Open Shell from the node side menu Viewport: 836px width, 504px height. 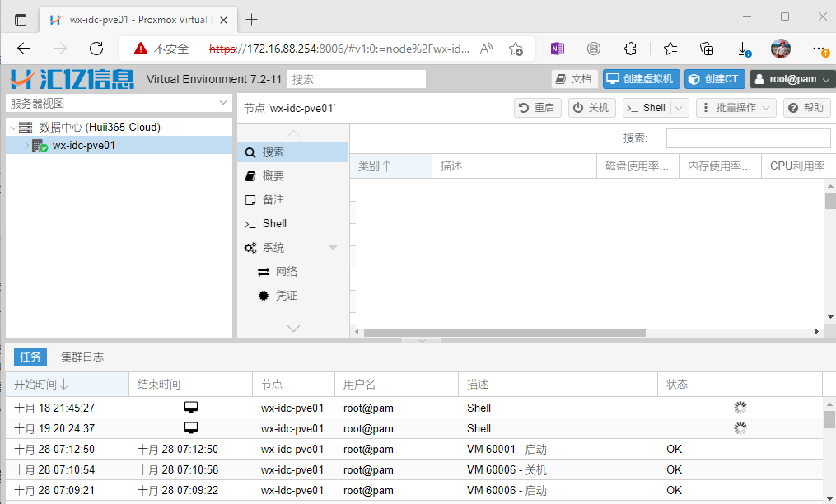(274, 224)
